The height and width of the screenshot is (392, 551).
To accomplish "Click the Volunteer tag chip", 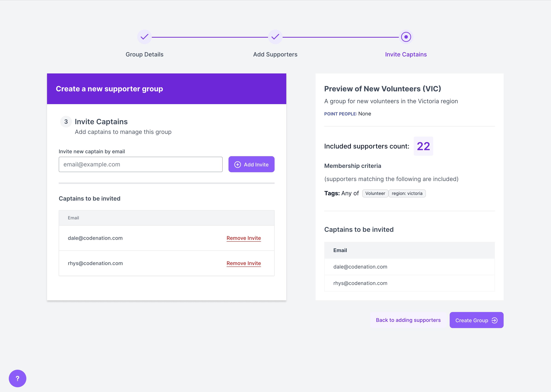I will coord(375,193).
